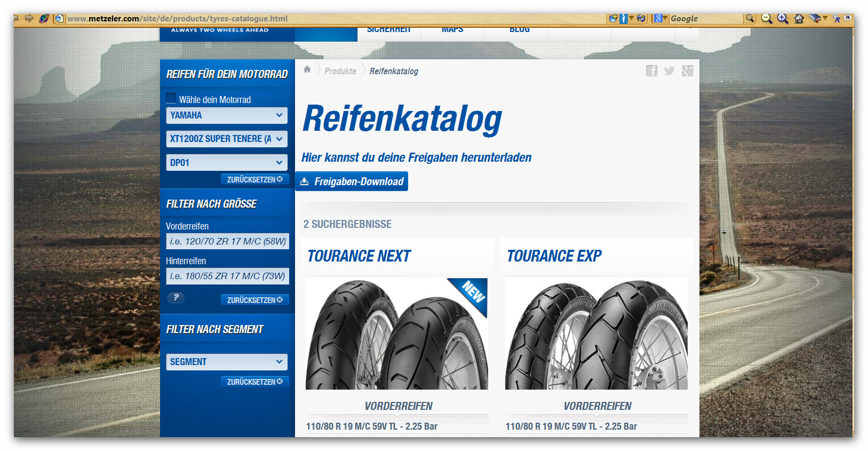This screenshot has height=451, width=868.
Task: Click the browser forward arrow
Action: pos(29,18)
